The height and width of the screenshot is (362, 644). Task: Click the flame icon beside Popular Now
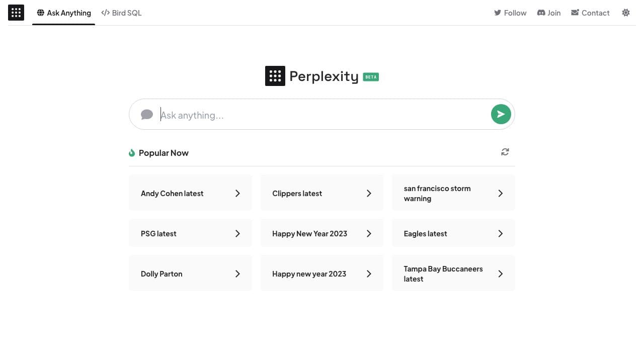[132, 153]
